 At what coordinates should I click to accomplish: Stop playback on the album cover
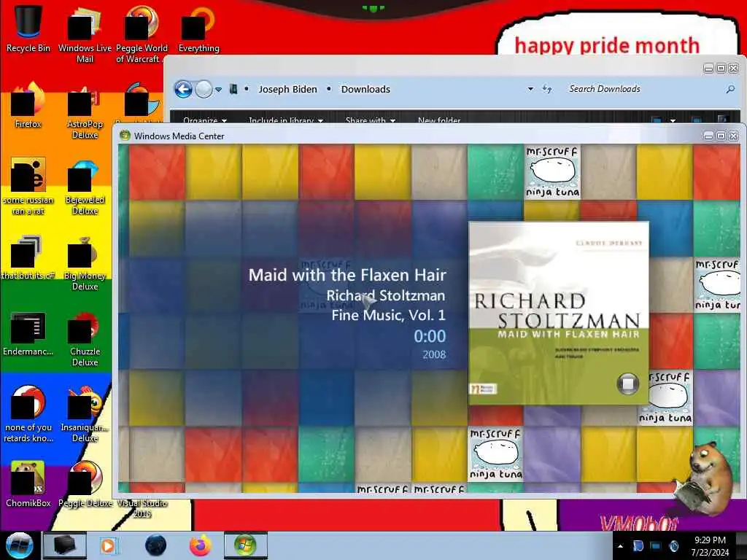[x=628, y=384]
